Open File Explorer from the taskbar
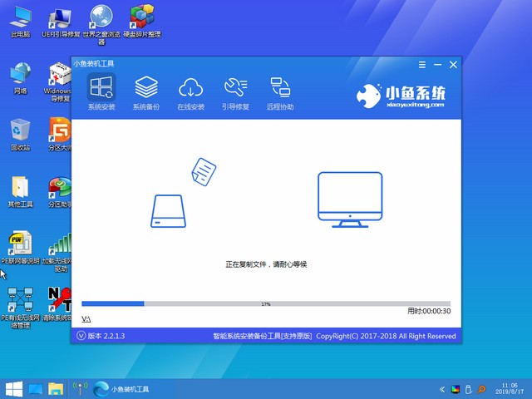The height and width of the screenshot is (399, 532). [x=56, y=388]
